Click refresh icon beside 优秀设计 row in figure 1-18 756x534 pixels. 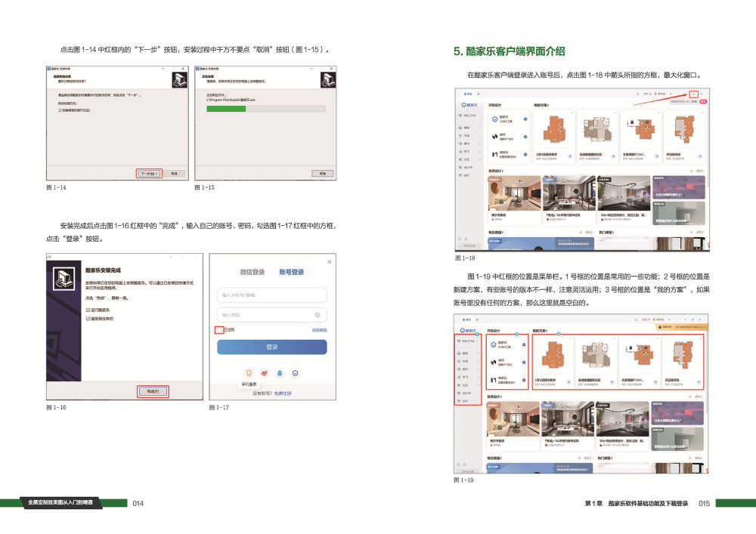tap(692, 171)
